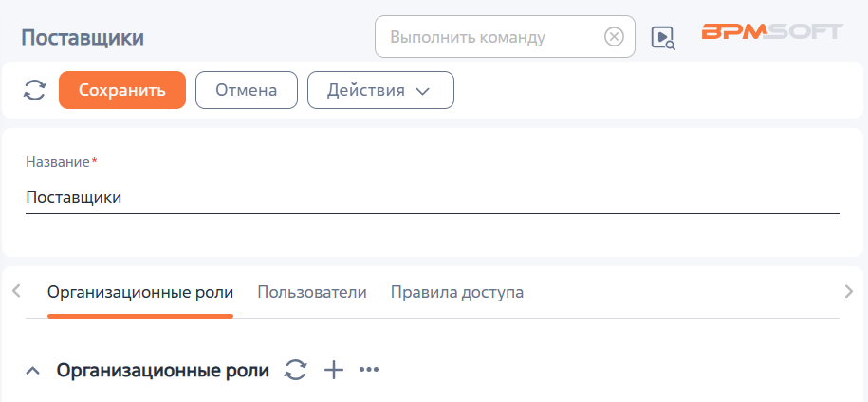Click the Название field containing Поставщики
The height and width of the screenshot is (402, 868).
click(x=433, y=198)
